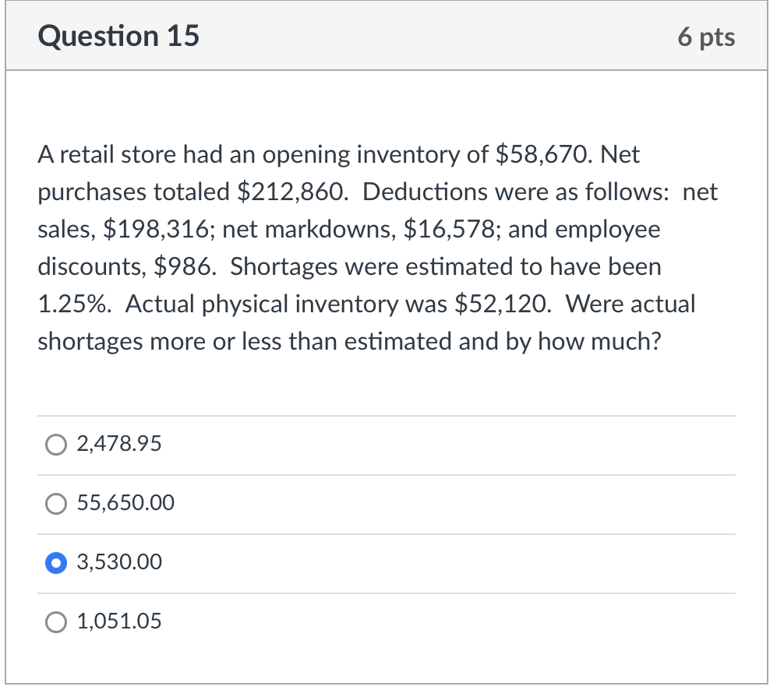Select the 1,051.05 answer radio button
Screen dimensions: 784x697
55,621
